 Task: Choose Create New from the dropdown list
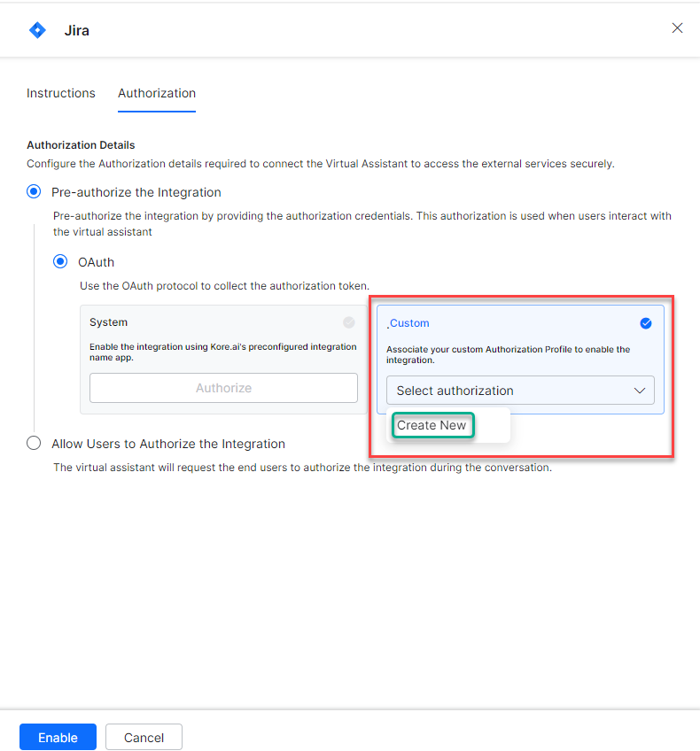[x=432, y=425]
